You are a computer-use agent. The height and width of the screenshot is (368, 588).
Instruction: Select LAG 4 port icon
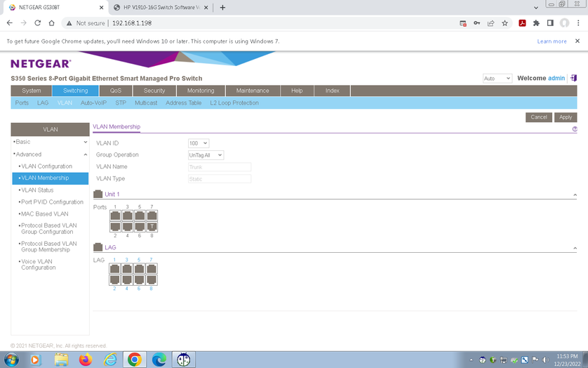127,280
